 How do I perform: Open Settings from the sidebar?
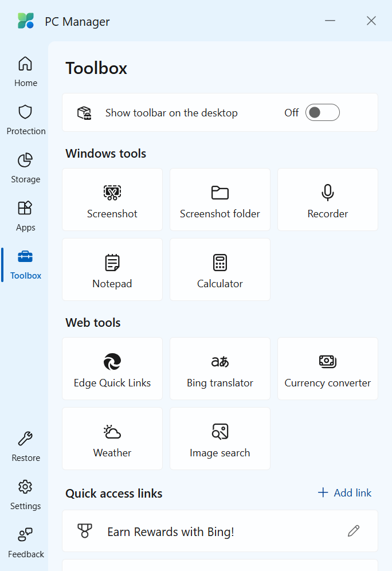[x=25, y=495]
